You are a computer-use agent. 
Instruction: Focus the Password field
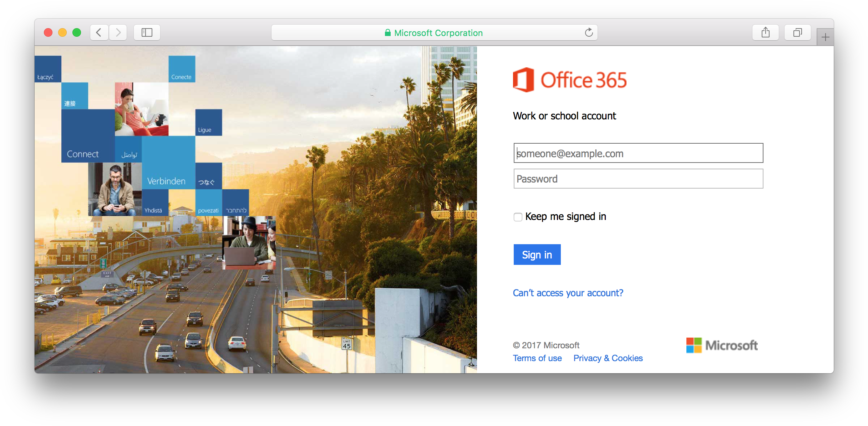coord(638,179)
